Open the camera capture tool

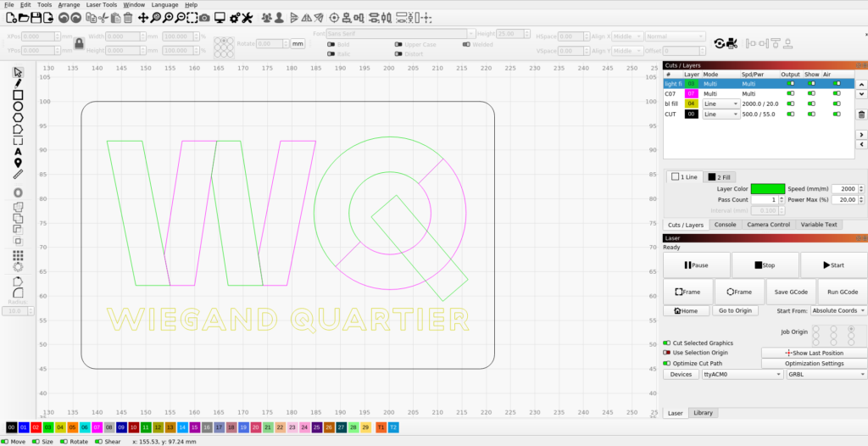click(204, 17)
